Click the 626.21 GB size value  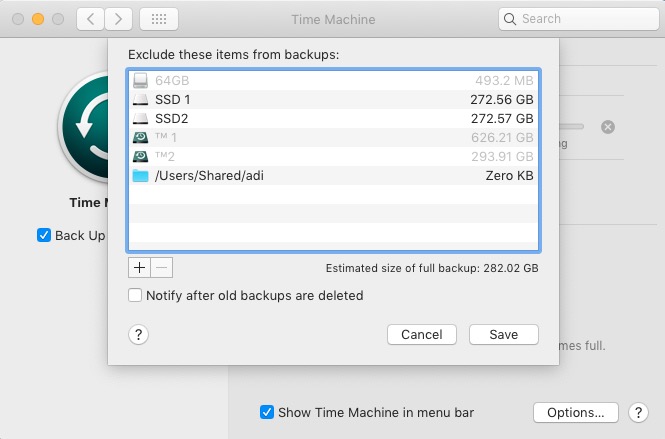coord(502,137)
